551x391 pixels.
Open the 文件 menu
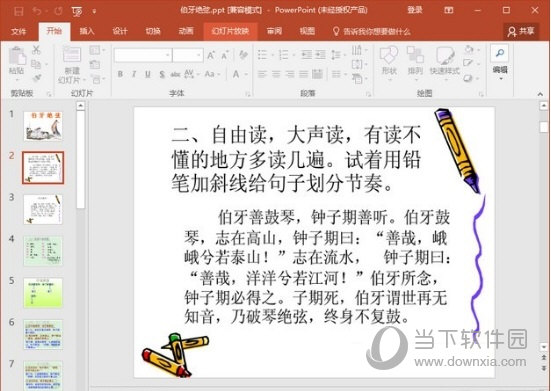point(19,32)
